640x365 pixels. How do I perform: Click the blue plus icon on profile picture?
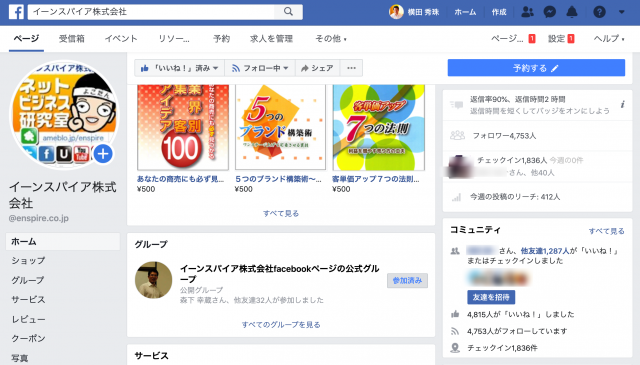point(103,154)
